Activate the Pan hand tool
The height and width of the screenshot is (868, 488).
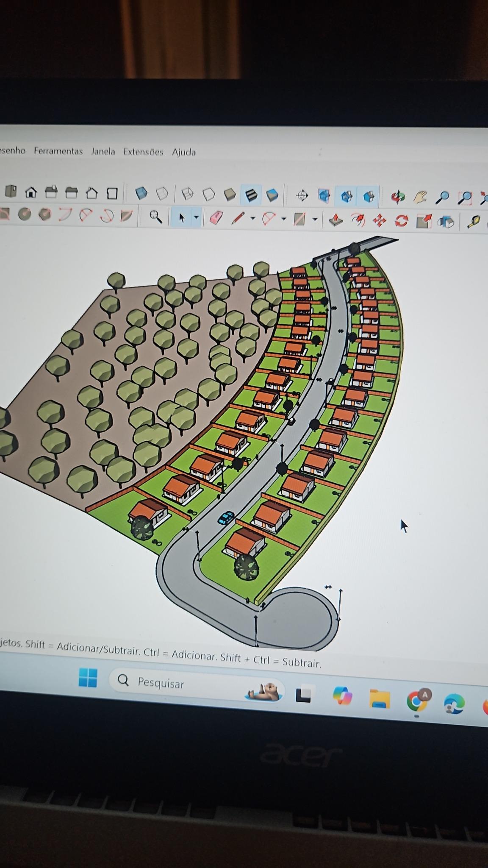point(420,197)
